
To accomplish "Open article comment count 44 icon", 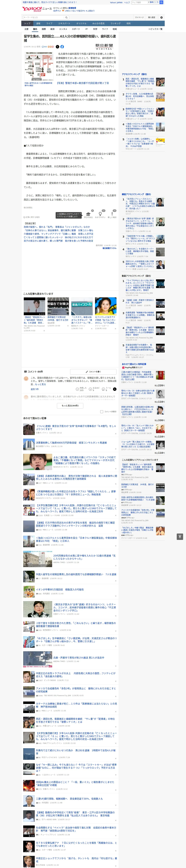I will click(44, 47).
